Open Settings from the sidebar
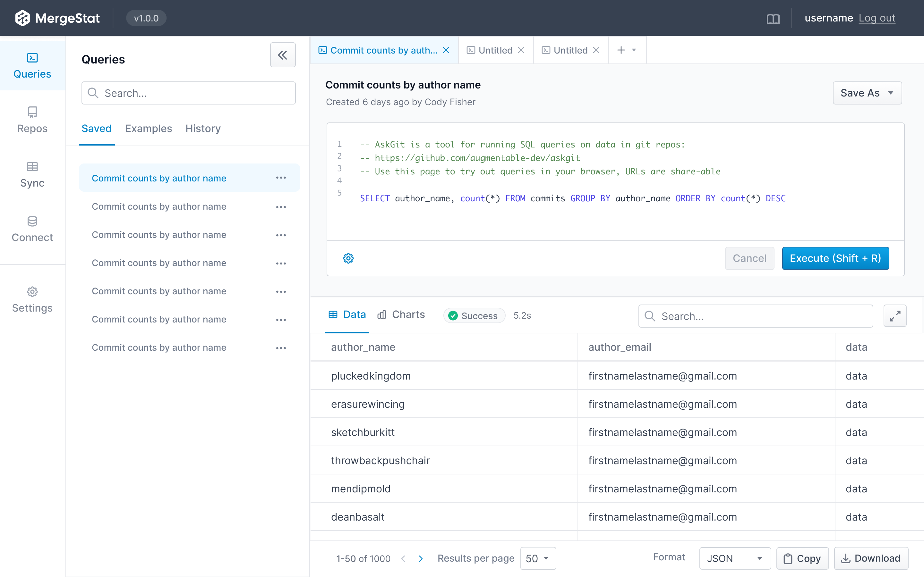 coord(32,299)
